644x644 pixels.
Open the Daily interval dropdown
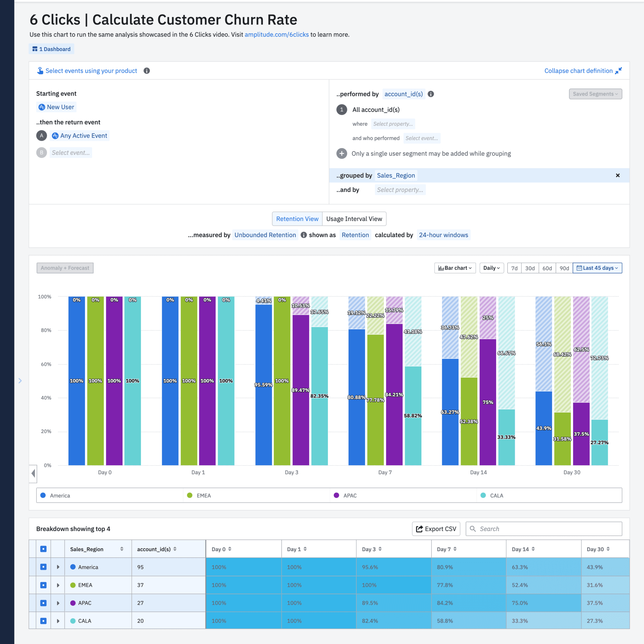[x=491, y=268]
